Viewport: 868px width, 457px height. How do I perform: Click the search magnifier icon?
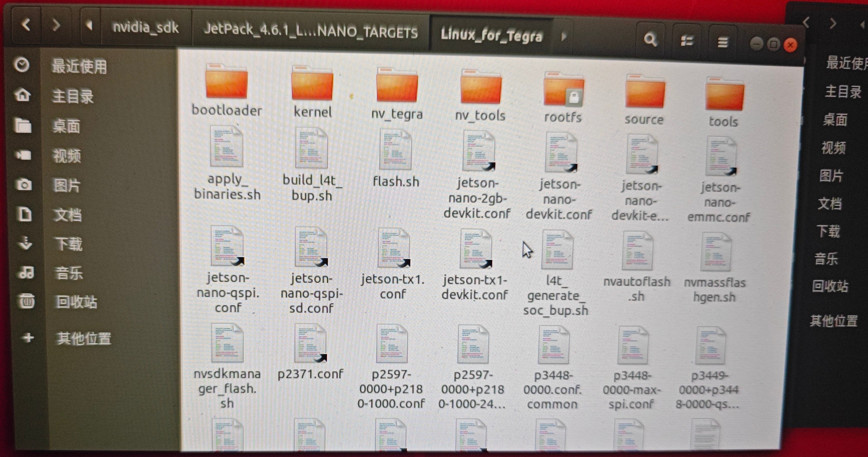pos(650,40)
